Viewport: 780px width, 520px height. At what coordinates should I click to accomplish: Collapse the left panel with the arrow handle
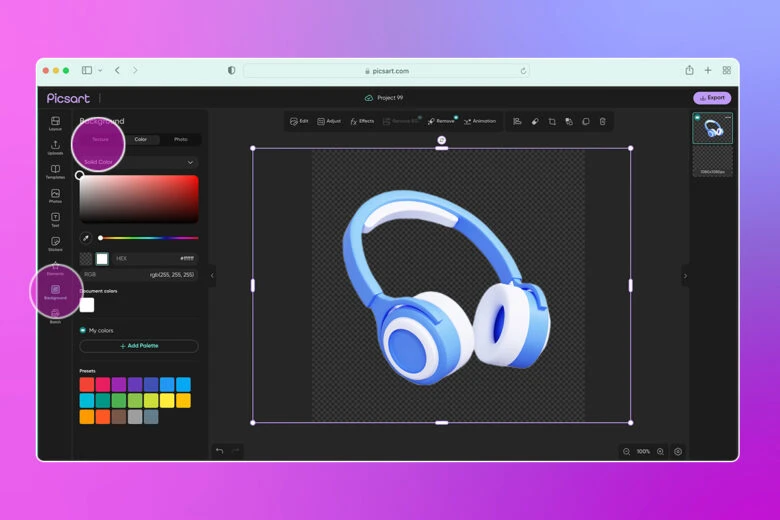click(x=212, y=276)
